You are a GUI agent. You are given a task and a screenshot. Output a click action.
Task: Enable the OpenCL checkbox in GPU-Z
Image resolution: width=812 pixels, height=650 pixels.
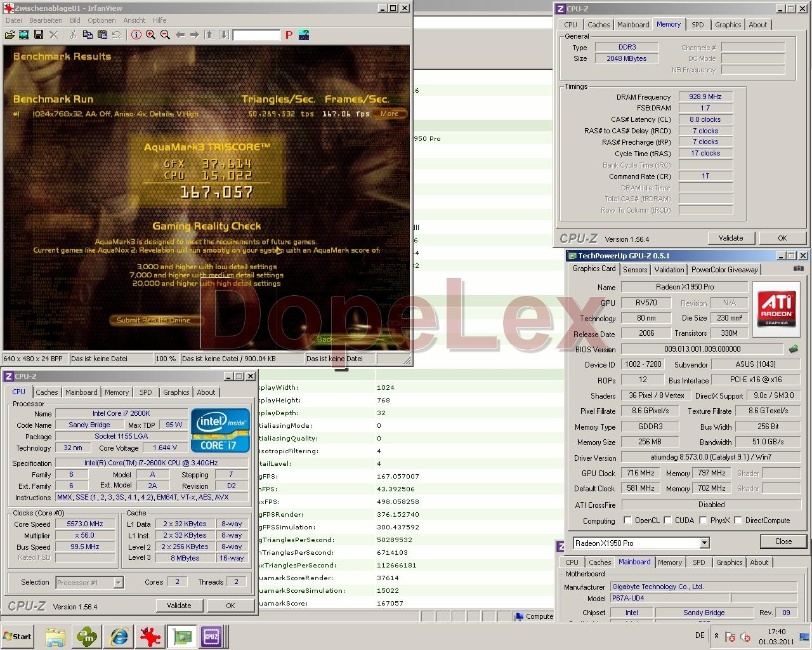pyautogui.click(x=627, y=521)
